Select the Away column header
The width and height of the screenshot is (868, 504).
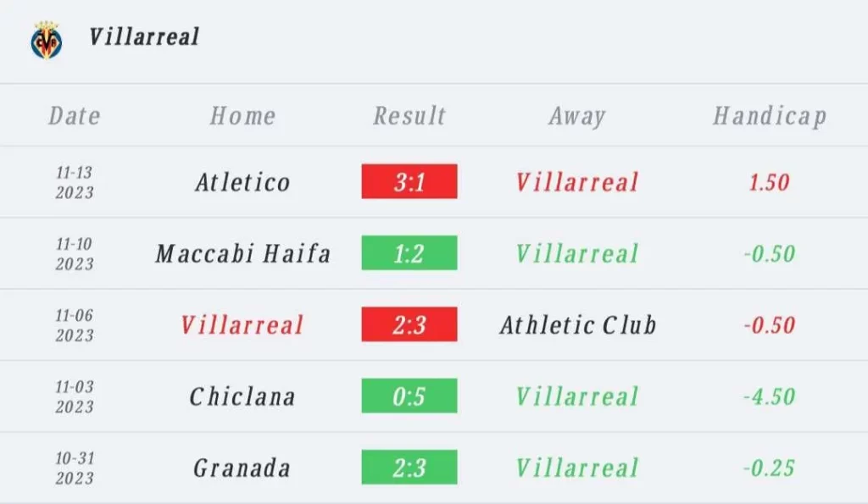click(x=577, y=116)
